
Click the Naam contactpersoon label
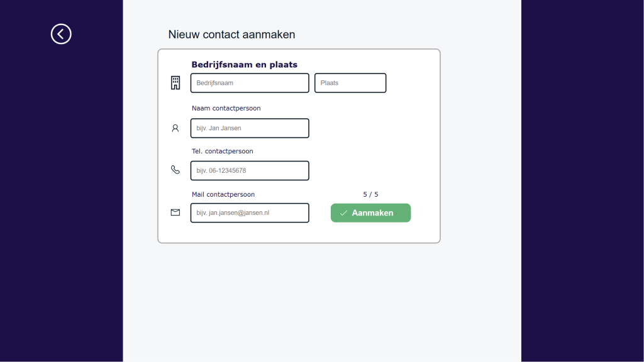[x=226, y=108]
